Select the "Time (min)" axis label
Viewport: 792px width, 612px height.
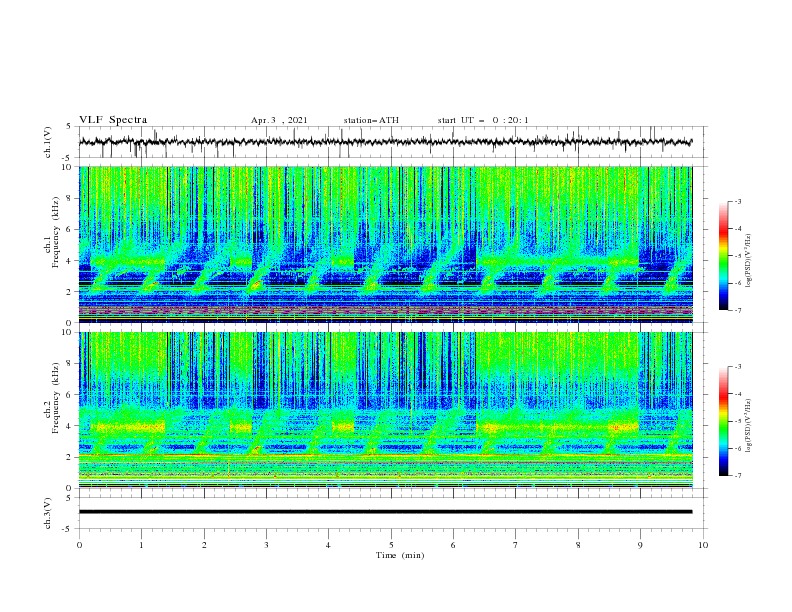400,555
